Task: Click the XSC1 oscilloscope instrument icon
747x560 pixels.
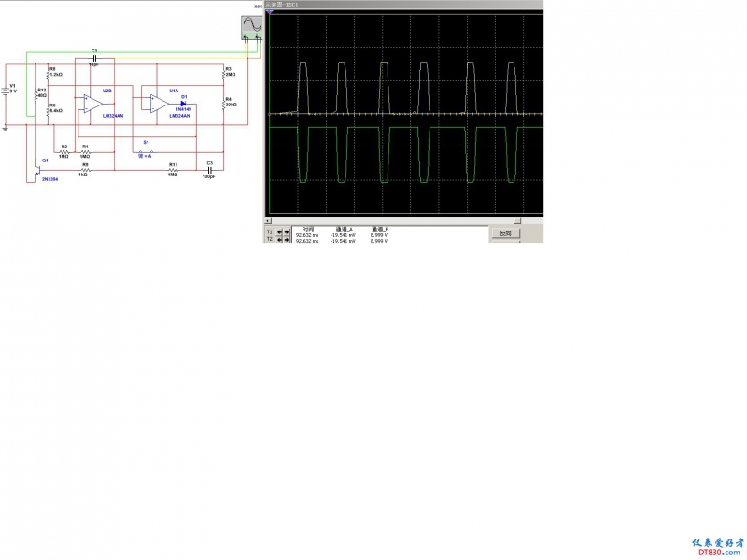Action: tap(251, 26)
